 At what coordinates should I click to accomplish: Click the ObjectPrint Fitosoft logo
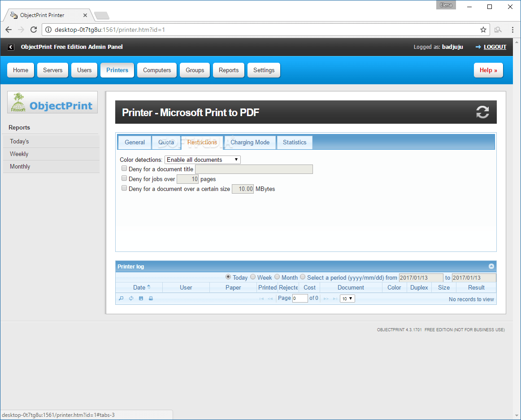click(52, 102)
